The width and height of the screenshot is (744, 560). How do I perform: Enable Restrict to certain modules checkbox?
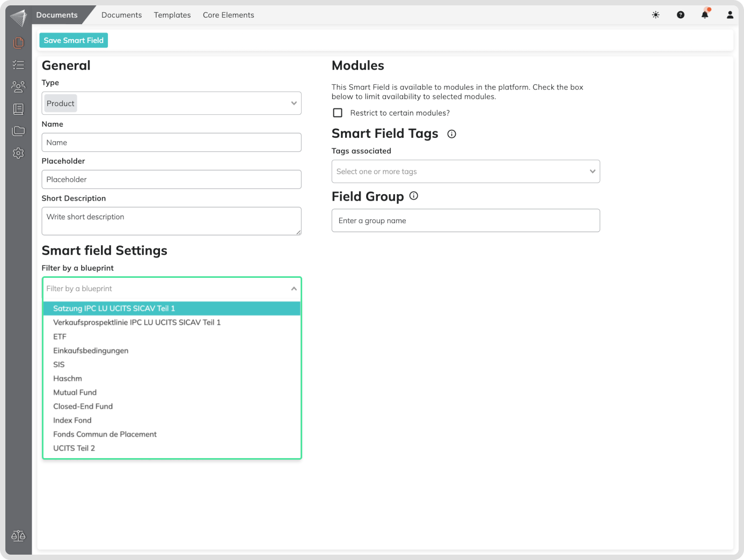(x=338, y=113)
